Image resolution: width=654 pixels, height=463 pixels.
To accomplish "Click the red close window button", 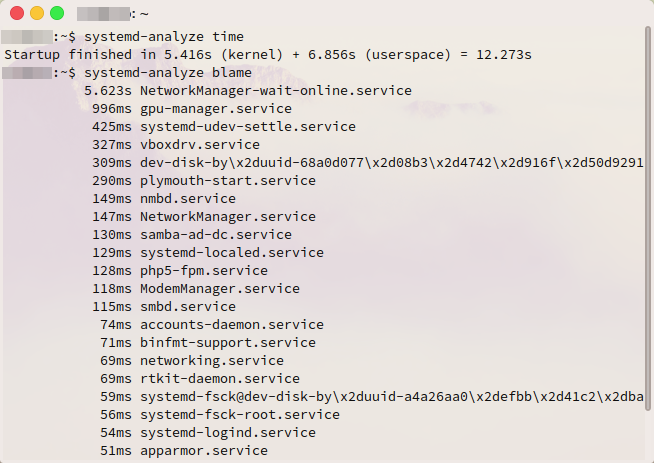I will [x=17, y=13].
